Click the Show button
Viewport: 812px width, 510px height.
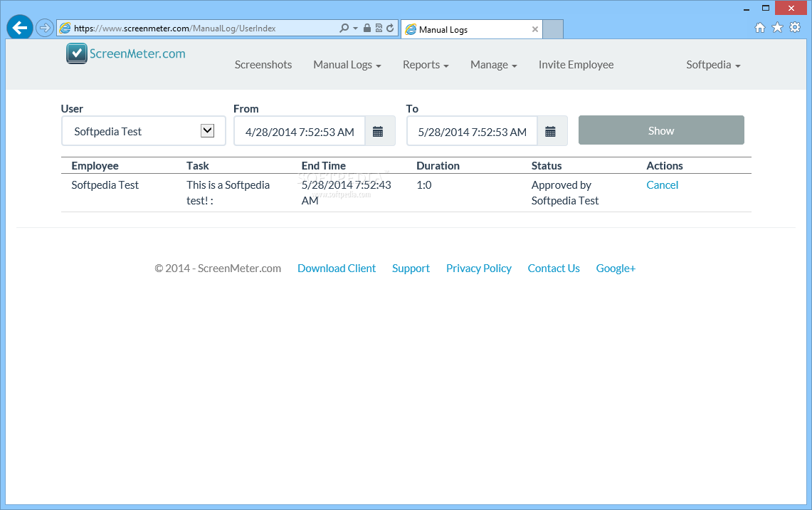click(661, 130)
